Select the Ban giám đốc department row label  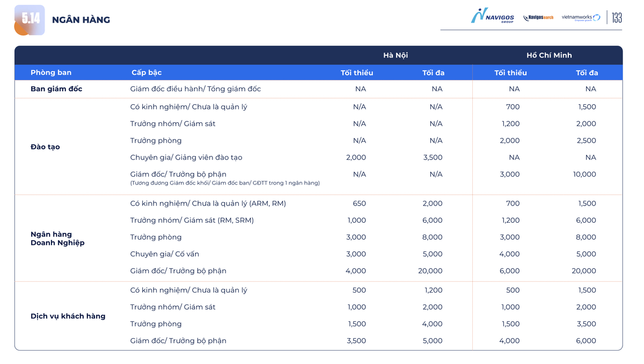56,89
